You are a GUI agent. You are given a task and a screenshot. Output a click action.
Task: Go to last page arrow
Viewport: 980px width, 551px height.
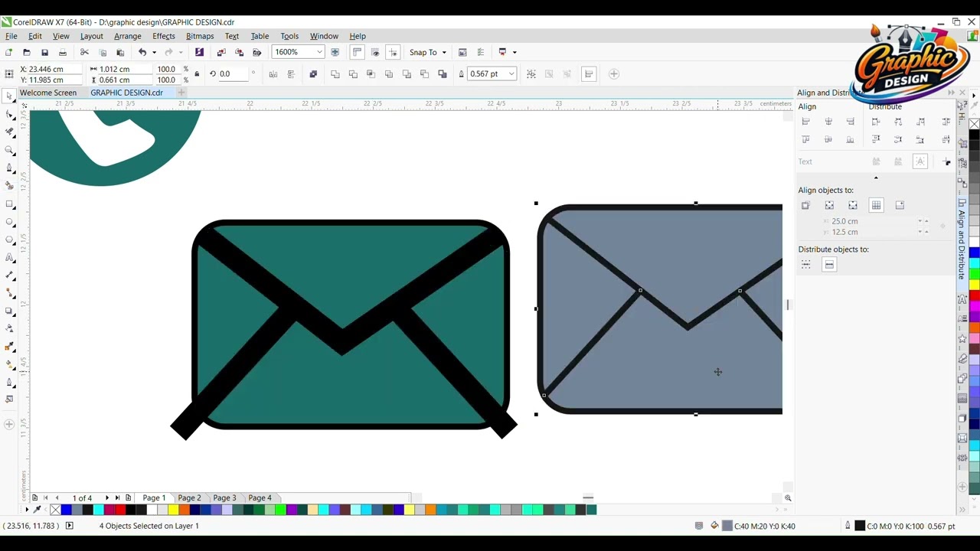[117, 498]
